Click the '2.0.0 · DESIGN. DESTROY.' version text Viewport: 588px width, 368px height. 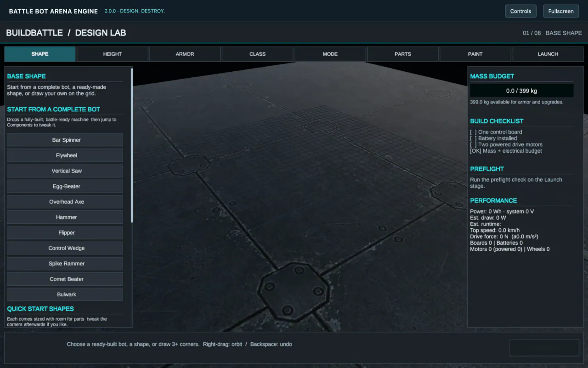pos(135,11)
